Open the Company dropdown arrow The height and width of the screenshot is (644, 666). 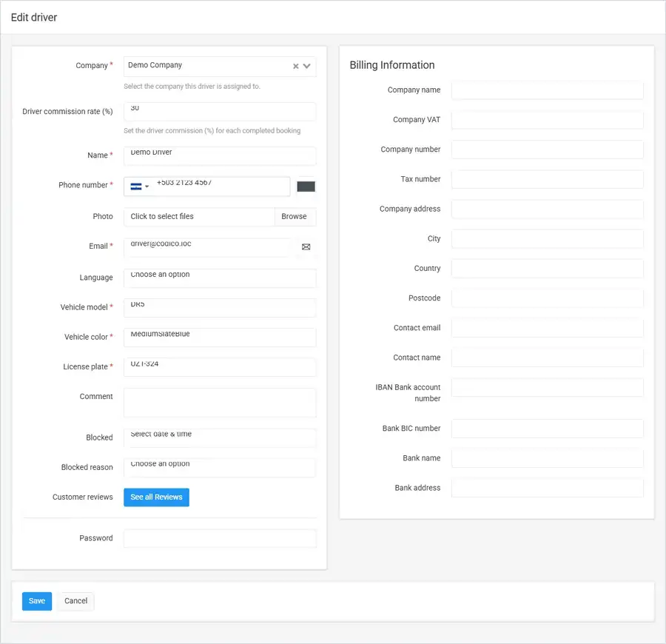[306, 67]
